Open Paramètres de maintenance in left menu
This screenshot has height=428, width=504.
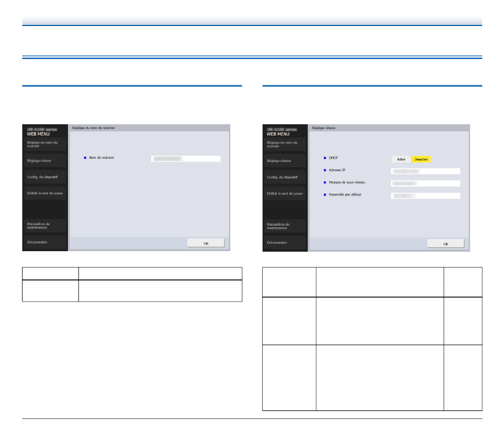[x=45, y=226]
